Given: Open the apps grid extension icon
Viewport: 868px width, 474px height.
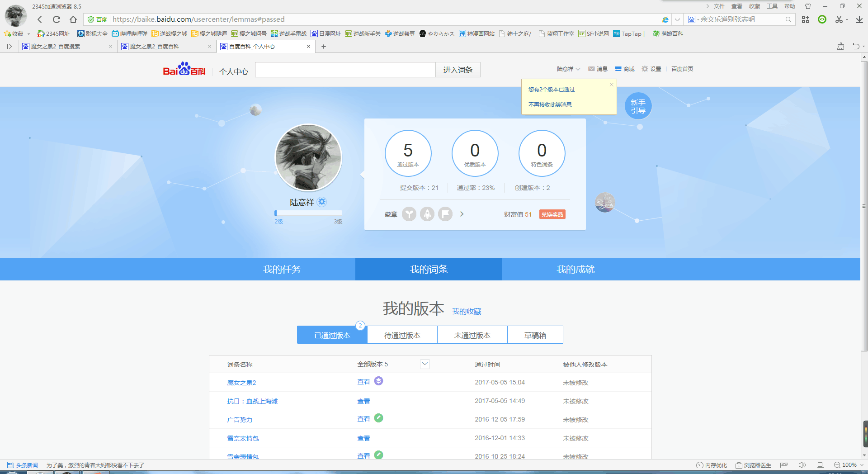Looking at the screenshot, I should pos(806,19).
